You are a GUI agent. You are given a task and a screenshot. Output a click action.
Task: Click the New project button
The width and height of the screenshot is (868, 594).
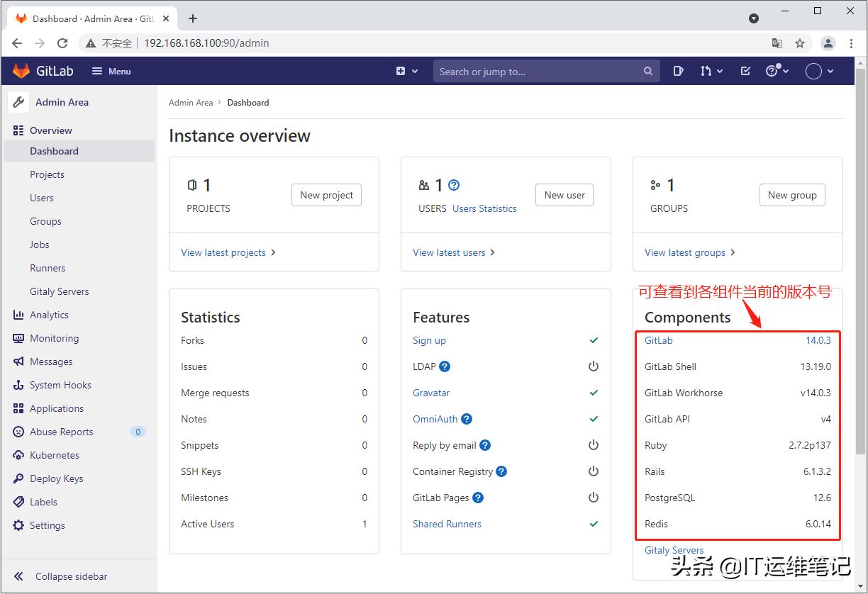[x=326, y=195]
